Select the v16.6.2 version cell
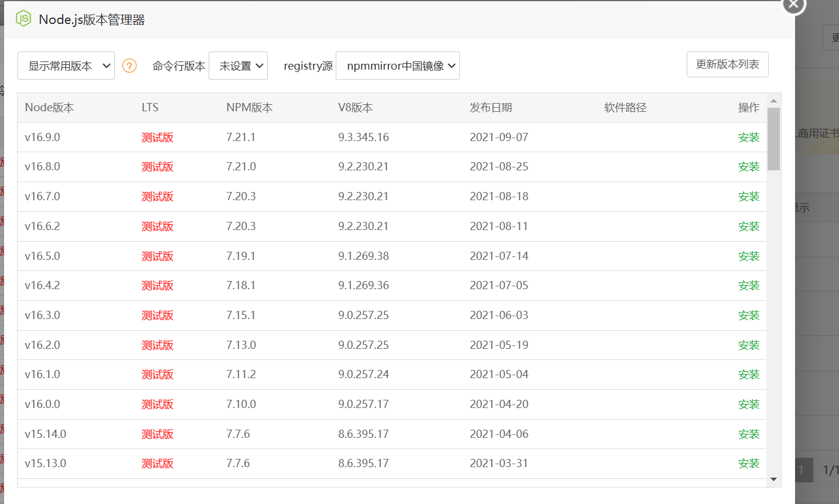The image size is (839, 504). pyautogui.click(x=42, y=227)
